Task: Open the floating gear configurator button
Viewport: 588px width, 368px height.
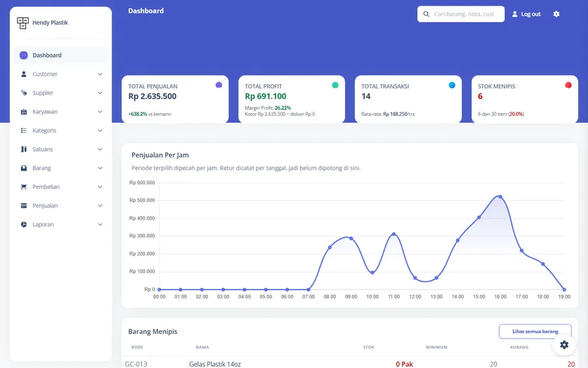Action: (x=564, y=344)
